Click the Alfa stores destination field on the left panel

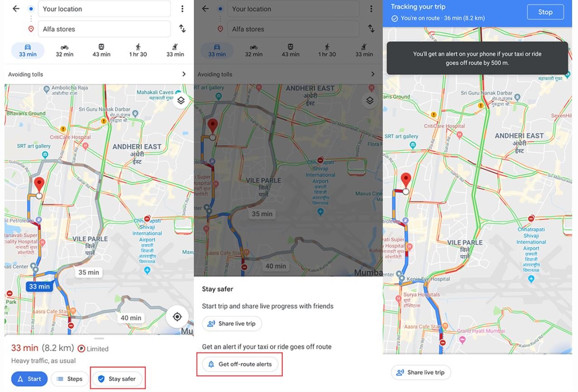click(x=104, y=29)
